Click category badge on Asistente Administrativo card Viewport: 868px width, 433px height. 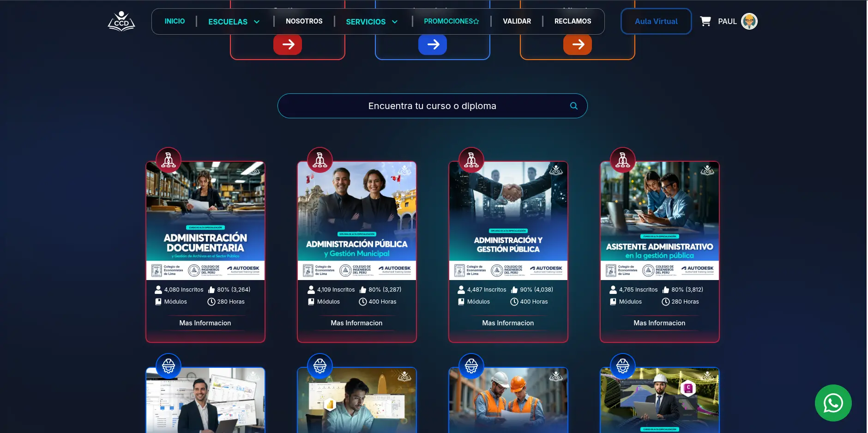tap(623, 160)
